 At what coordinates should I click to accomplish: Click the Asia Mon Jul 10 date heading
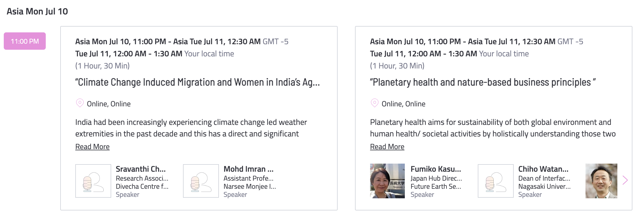(37, 11)
